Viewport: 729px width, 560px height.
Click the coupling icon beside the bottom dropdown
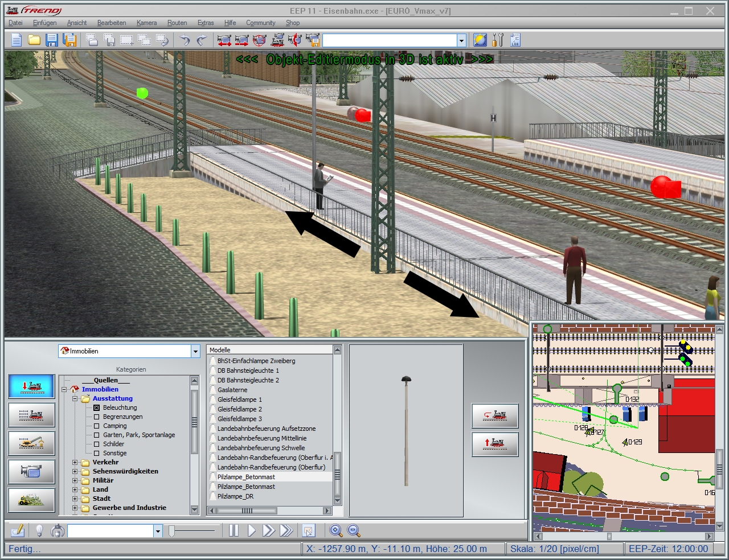tap(57, 530)
